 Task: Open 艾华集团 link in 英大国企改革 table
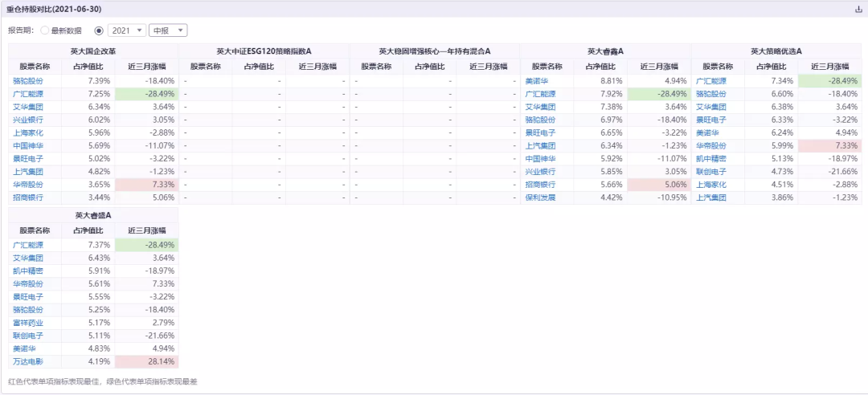click(27, 107)
